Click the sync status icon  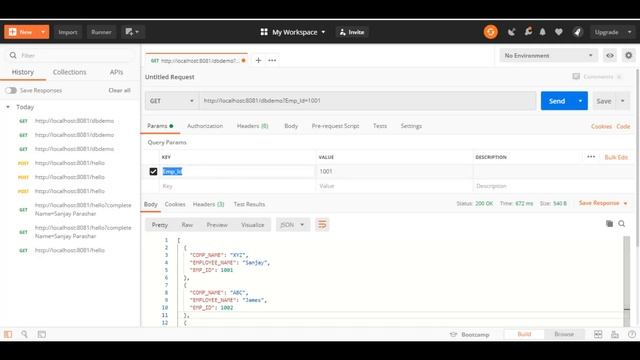click(491, 32)
